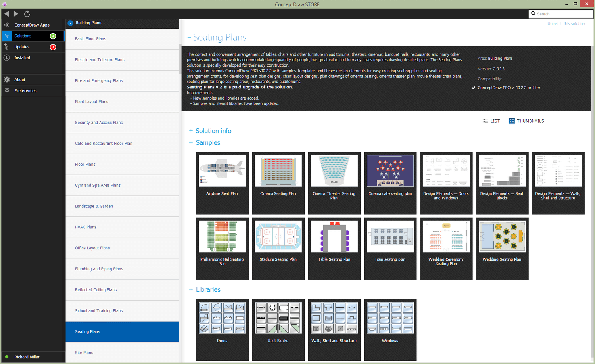Open Basic Floor Plans solution
595x364 pixels.
point(122,39)
